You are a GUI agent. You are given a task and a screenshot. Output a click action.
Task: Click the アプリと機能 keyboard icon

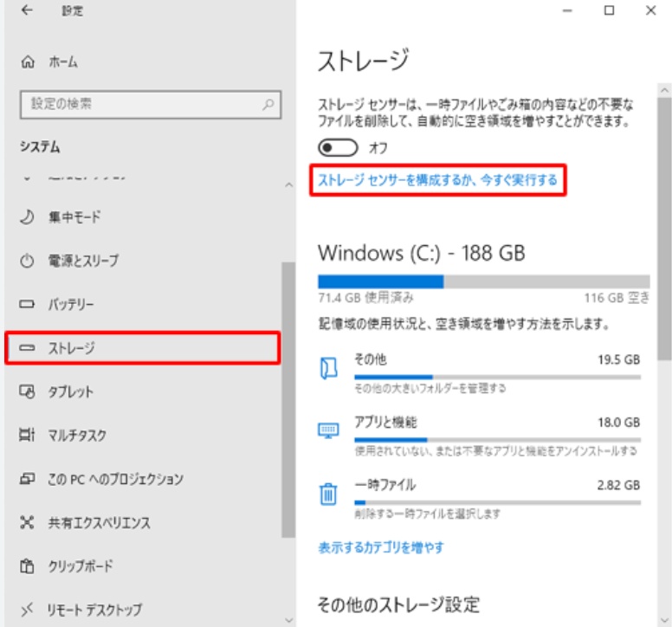click(328, 430)
